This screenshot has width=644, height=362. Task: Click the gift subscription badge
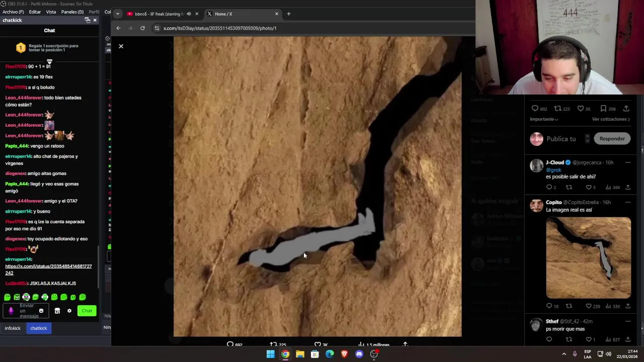(21, 48)
